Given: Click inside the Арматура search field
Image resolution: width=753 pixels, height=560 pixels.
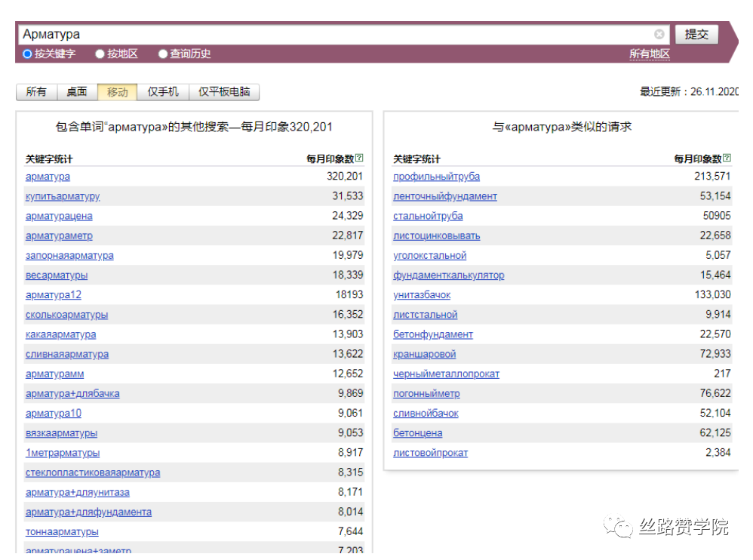Looking at the screenshot, I should point(302,34).
